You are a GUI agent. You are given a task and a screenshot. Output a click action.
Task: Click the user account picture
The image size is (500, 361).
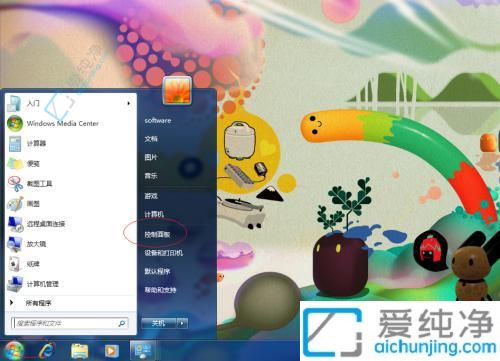(x=177, y=90)
